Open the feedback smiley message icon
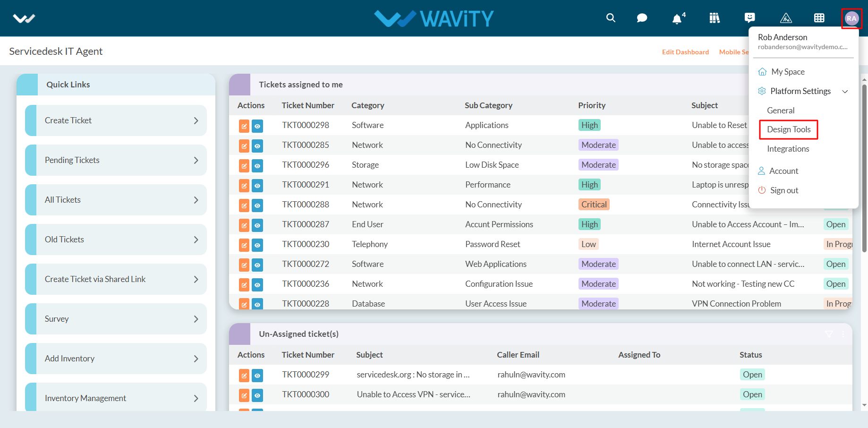 point(749,18)
